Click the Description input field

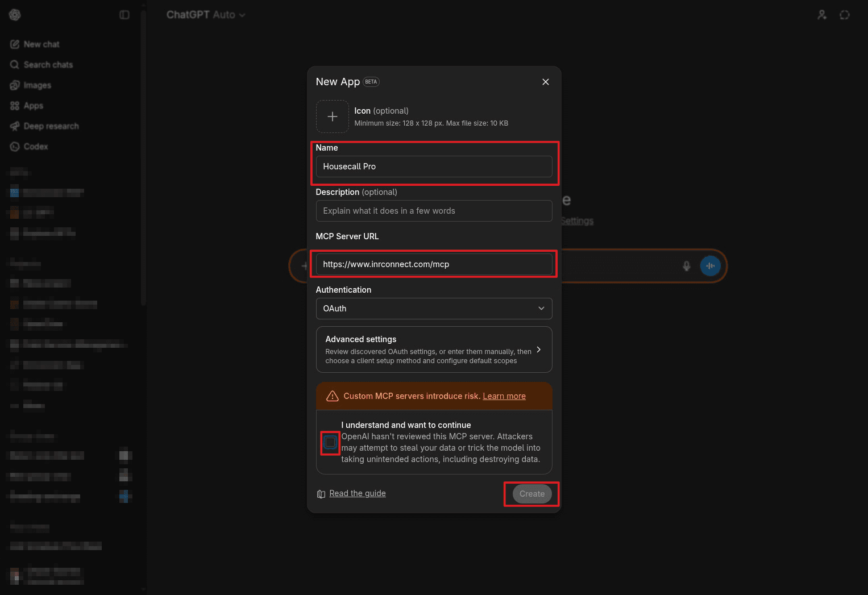pos(434,211)
